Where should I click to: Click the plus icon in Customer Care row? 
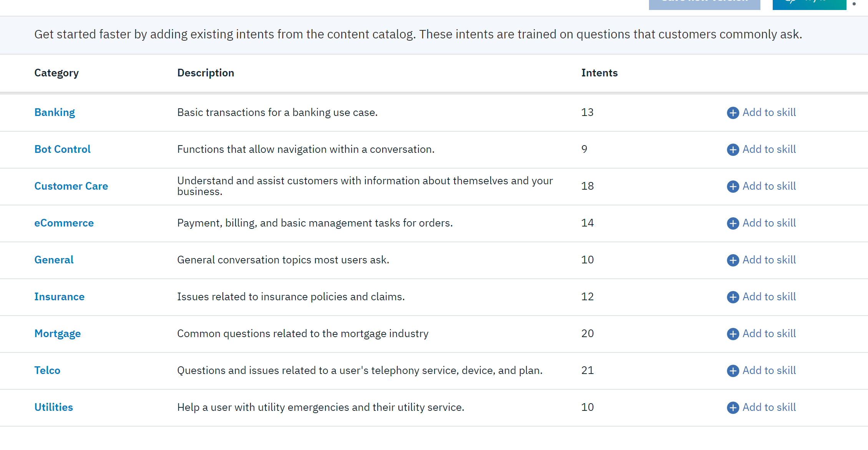point(733,187)
